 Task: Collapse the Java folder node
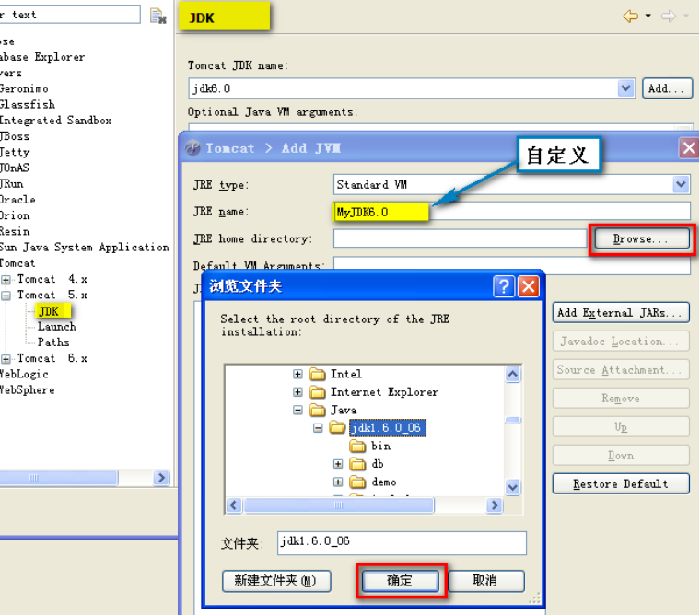pos(297,410)
